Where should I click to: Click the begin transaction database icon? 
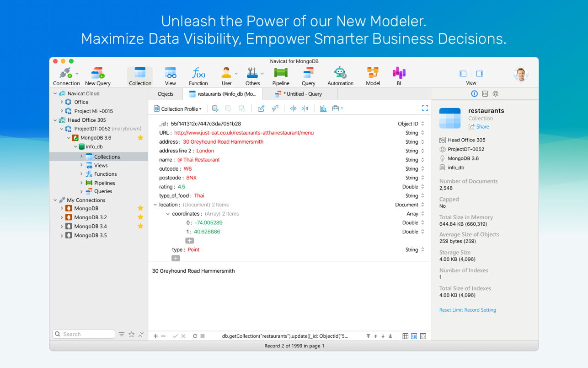tap(215, 108)
